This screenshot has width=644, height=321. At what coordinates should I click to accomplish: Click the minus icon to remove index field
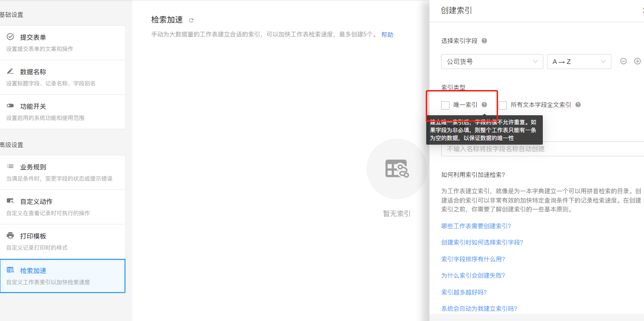(x=623, y=61)
